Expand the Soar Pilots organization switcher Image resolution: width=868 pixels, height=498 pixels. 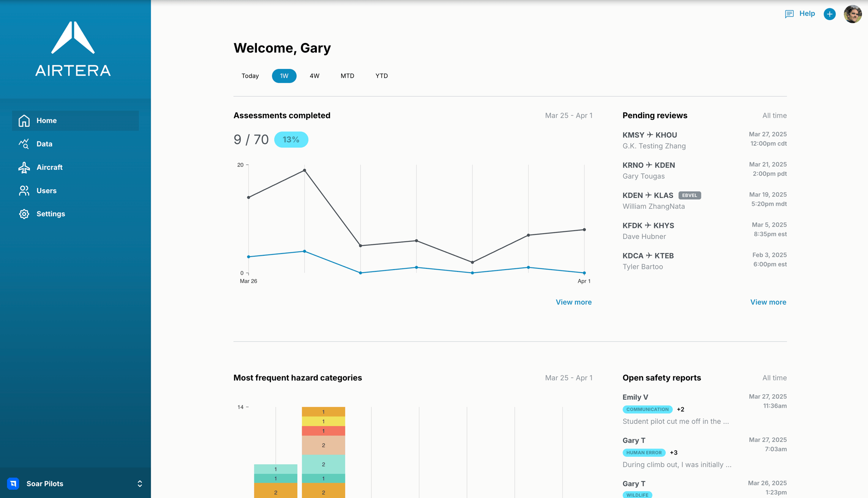point(140,483)
